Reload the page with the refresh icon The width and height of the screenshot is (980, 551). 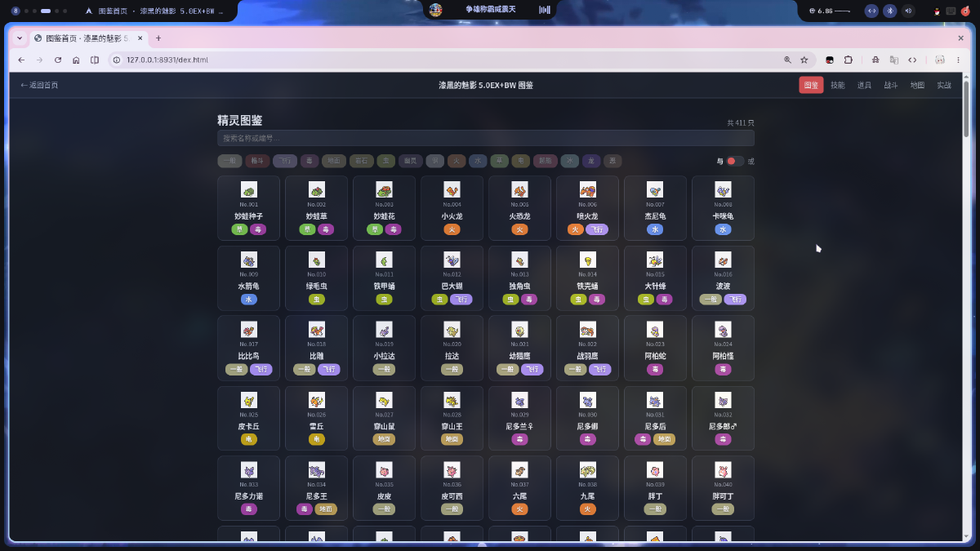(x=57, y=60)
